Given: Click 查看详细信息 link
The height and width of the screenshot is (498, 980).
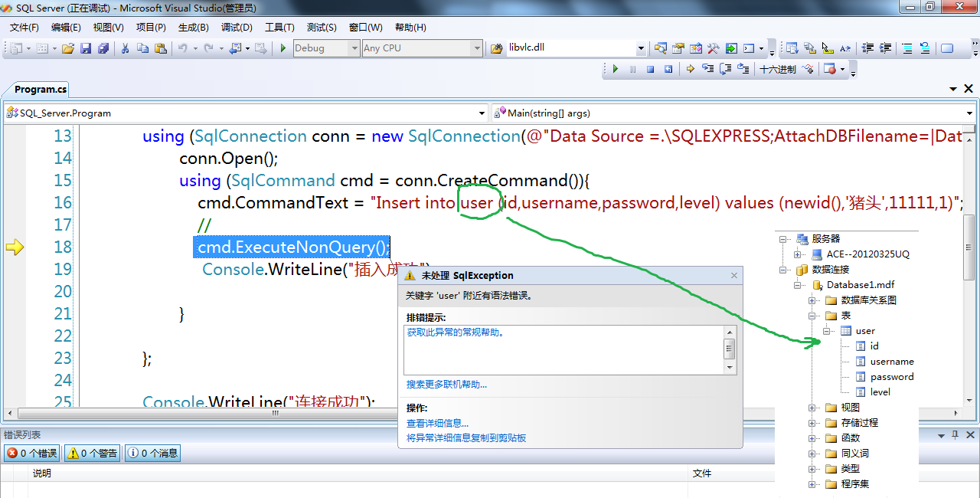Looking at the screenshot, I should tap(437, 423).
